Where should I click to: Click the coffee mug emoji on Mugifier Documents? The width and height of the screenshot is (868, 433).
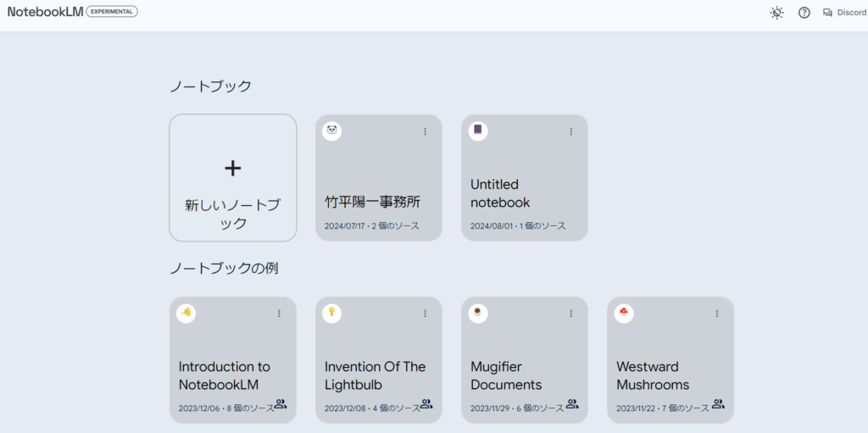[x=478, y=314]
